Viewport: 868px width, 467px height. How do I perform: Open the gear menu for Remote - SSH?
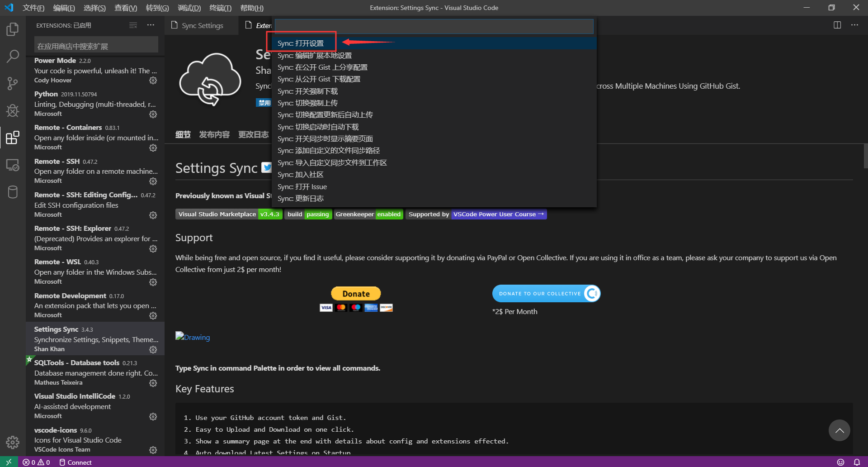(x=153, y=181)
